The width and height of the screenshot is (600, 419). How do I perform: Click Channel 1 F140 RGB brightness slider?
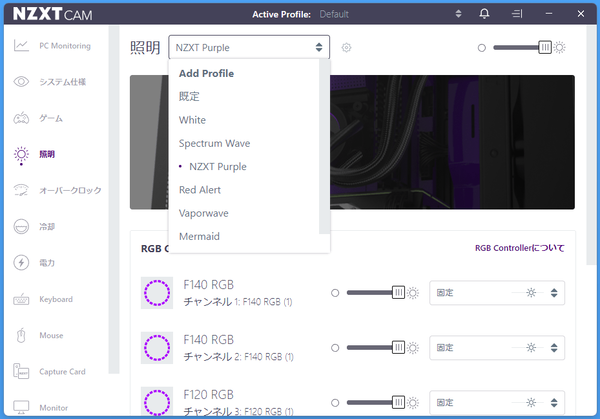point(375,293)
